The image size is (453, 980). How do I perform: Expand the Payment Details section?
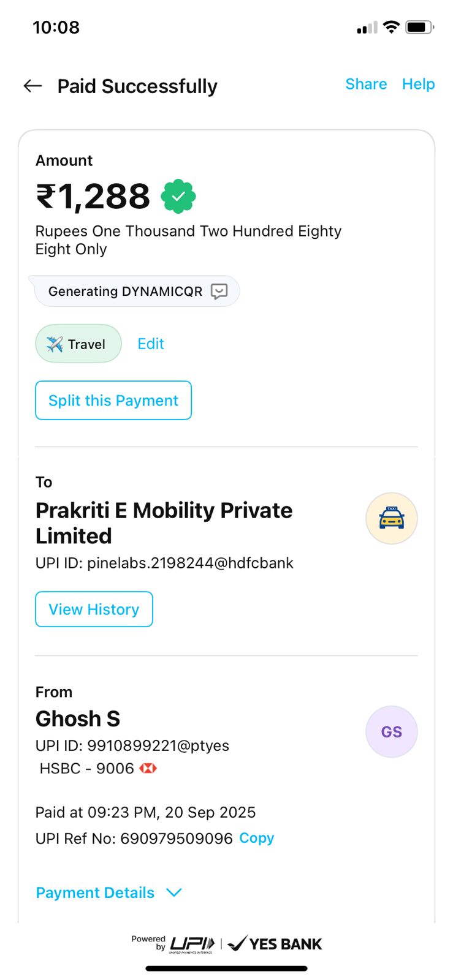95,892
